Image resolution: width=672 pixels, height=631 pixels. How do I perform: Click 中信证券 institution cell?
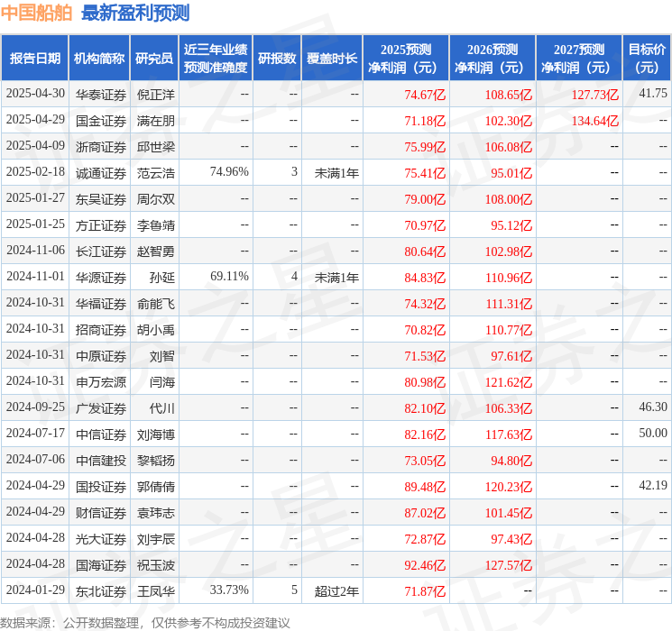pos(101,434)
